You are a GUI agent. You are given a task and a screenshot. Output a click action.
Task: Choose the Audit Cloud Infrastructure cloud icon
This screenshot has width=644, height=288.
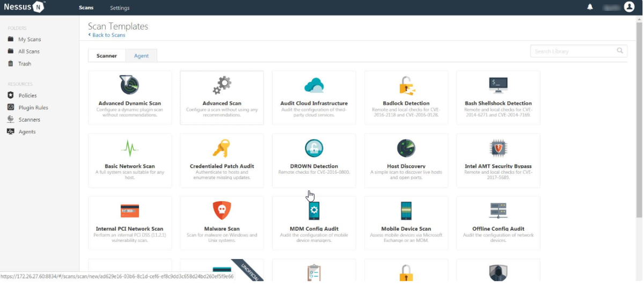tap(314, 85)
